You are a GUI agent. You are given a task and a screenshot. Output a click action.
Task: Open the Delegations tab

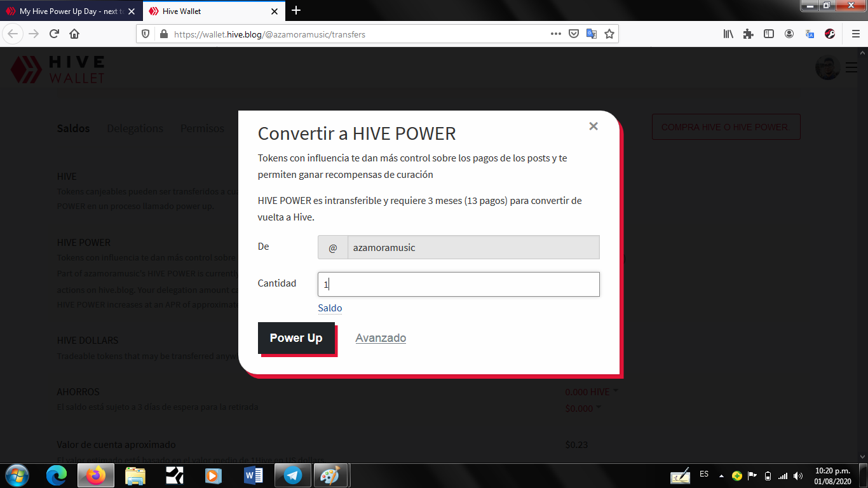(135, 128)
